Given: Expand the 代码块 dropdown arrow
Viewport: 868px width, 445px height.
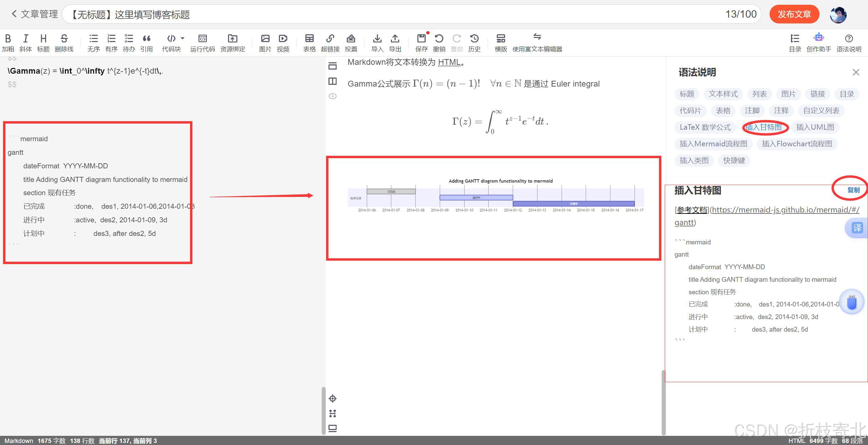Looking at the screenshot, I should (x=183, y=38).
